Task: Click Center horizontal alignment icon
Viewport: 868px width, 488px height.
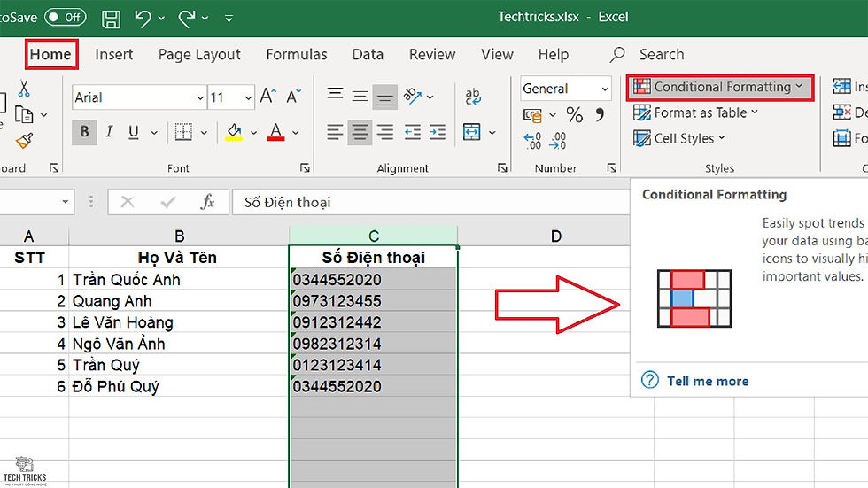Action: [360, 132]
